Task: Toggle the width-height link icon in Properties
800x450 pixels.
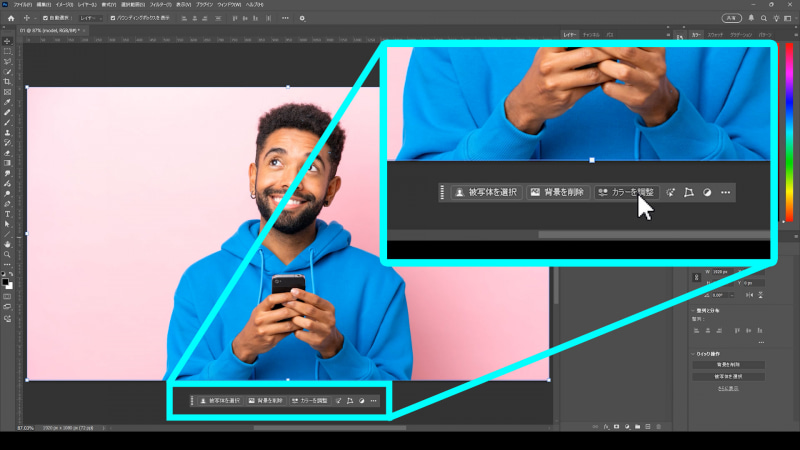Action: click(x=696, y=277)
